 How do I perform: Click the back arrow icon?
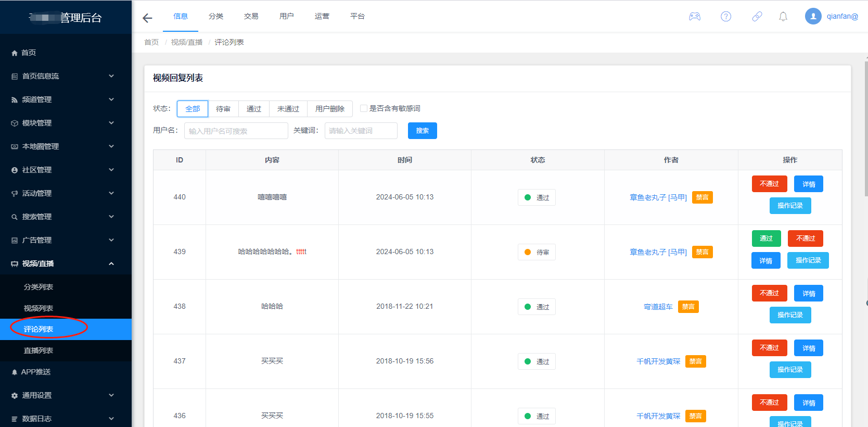pos(147,18)
